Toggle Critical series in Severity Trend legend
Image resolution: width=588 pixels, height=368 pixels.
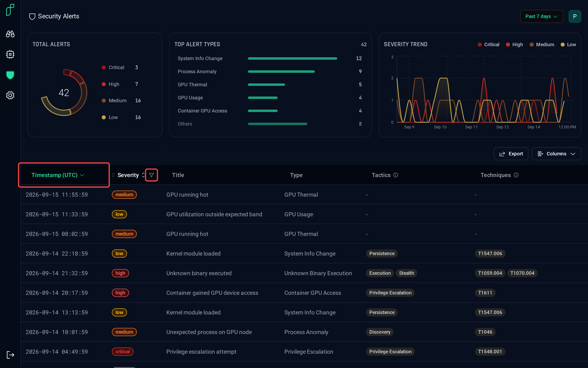click(x=488, y=45)
